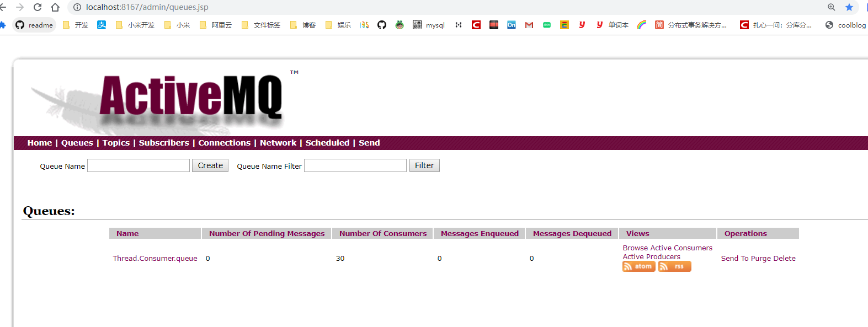Image resolution: width=868 pixels, height=327 pixels.
Task: Sort by Messages Dequeued header
Action: click(x=572, y=234)
